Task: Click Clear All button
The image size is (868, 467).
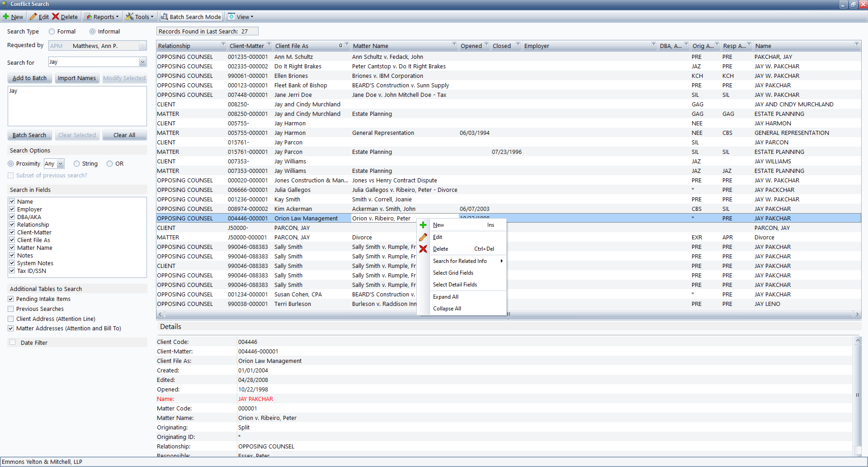Action: pyautogui.click(x=124, y=135)
